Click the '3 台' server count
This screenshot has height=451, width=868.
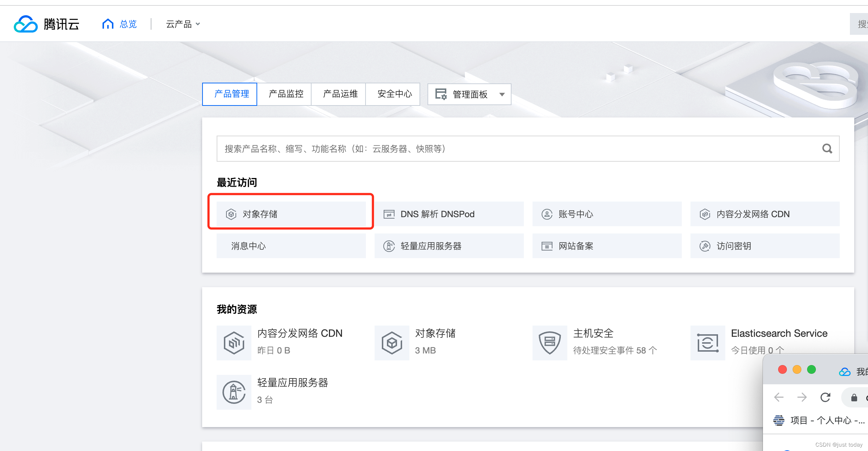coord(265,400)
